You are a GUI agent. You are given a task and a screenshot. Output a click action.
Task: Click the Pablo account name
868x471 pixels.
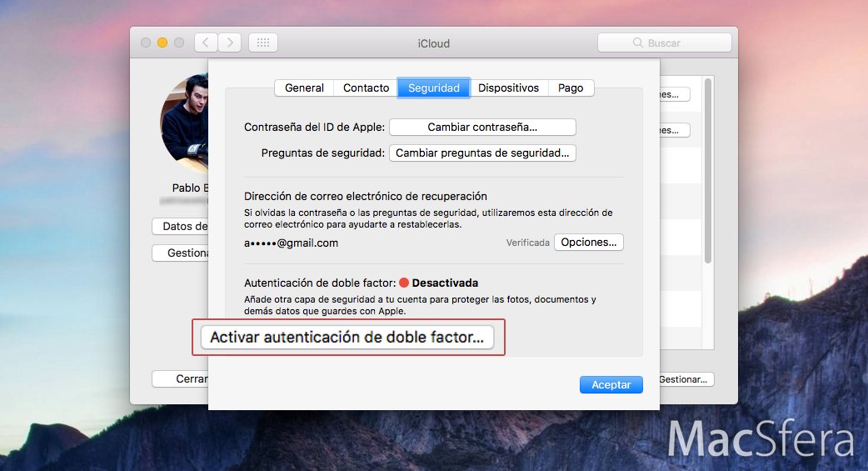click(x=190, y=188)
